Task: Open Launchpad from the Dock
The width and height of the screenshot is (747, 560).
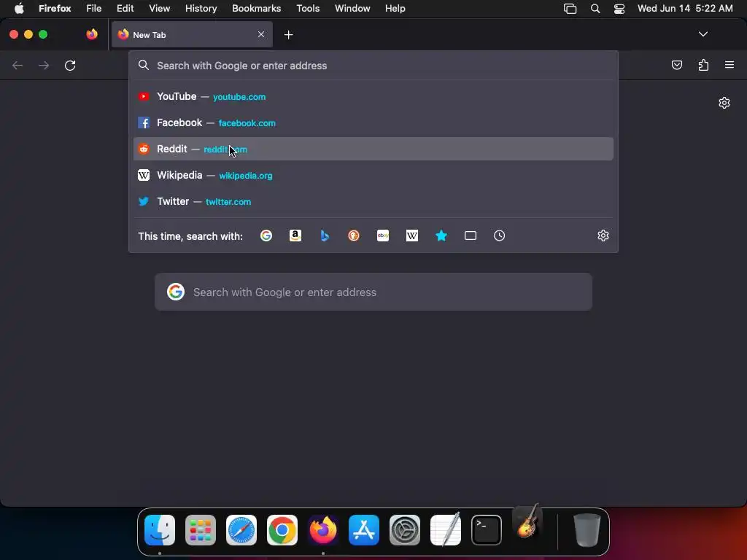Action: point(201,530)
